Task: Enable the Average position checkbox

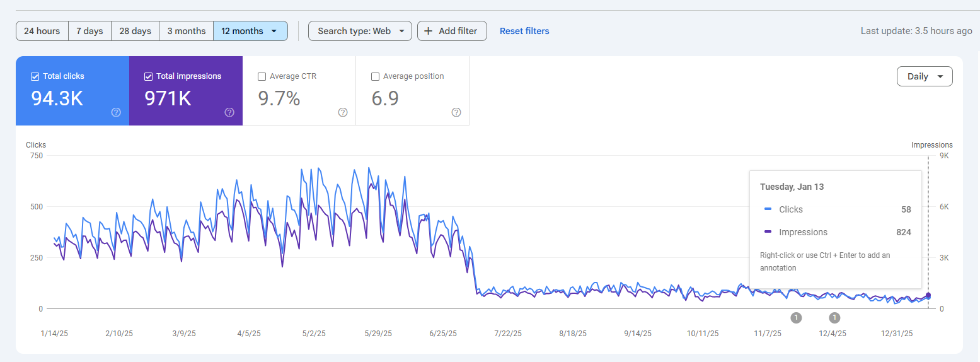Action: (375, 76)
